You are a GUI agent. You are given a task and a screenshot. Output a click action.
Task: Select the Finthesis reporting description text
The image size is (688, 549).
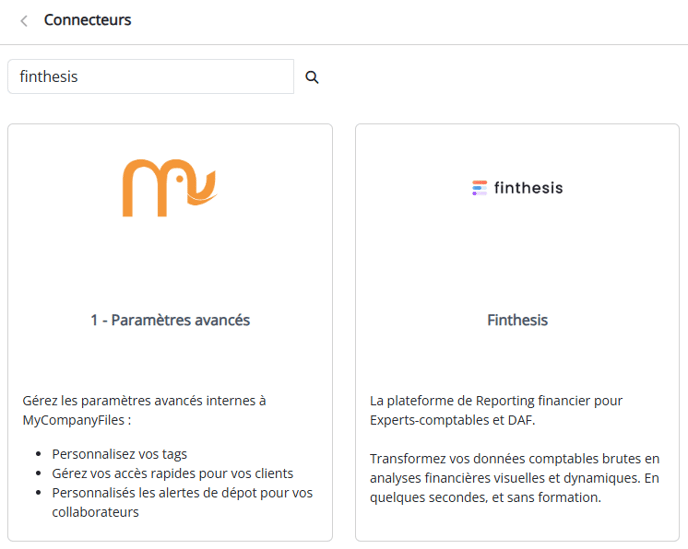(x=496, y=410)
